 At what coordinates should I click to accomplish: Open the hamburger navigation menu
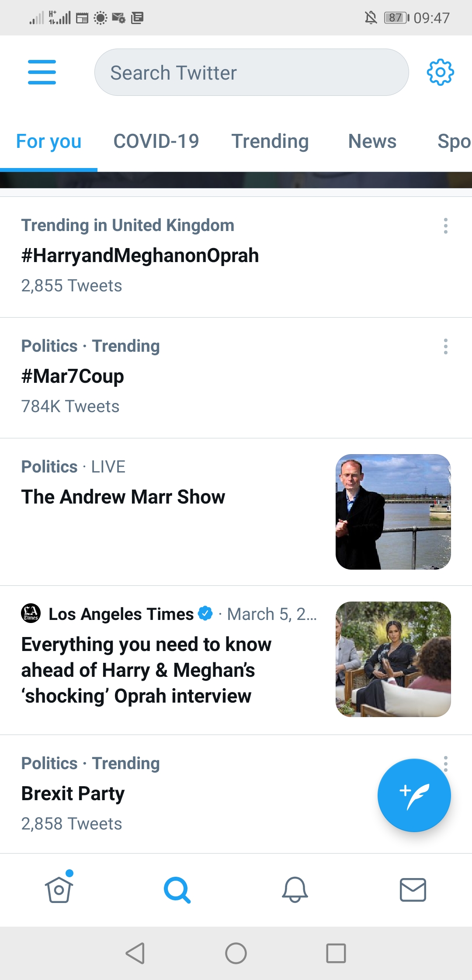42,72
